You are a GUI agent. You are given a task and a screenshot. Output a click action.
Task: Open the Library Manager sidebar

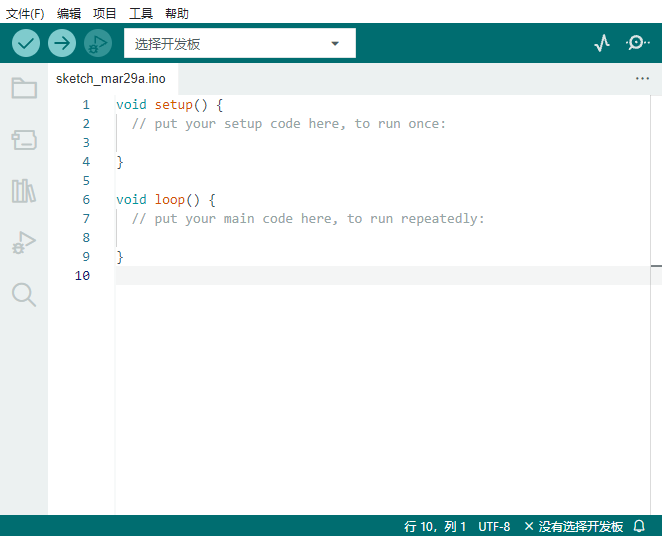coord(24,191)
